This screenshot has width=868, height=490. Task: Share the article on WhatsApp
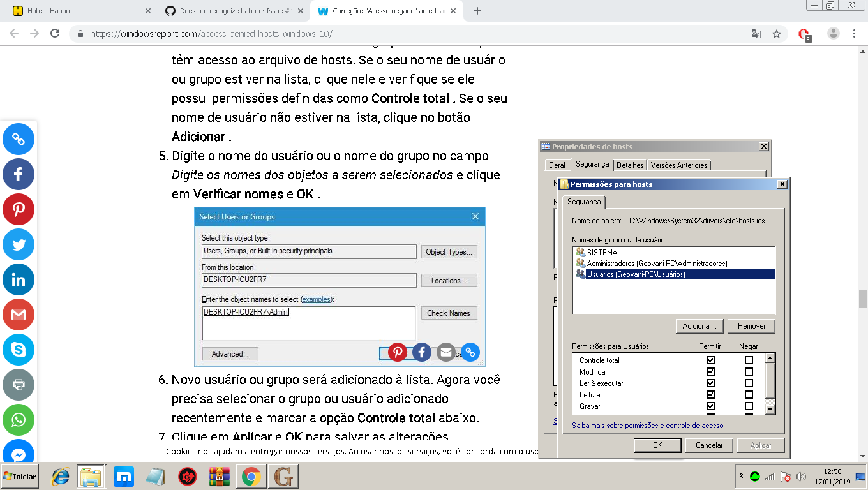(18, 420)
